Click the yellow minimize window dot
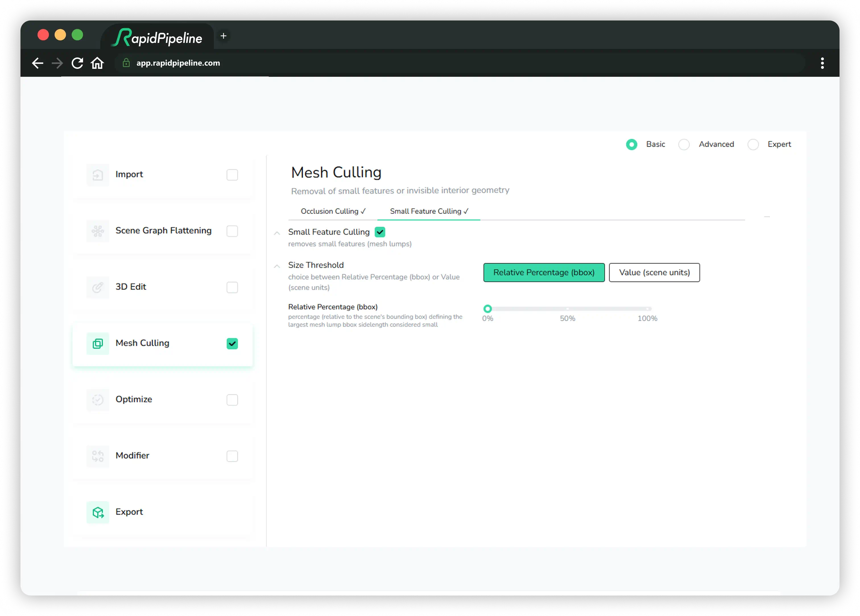This screenshot has width=860, height=616. click(60, 35)
